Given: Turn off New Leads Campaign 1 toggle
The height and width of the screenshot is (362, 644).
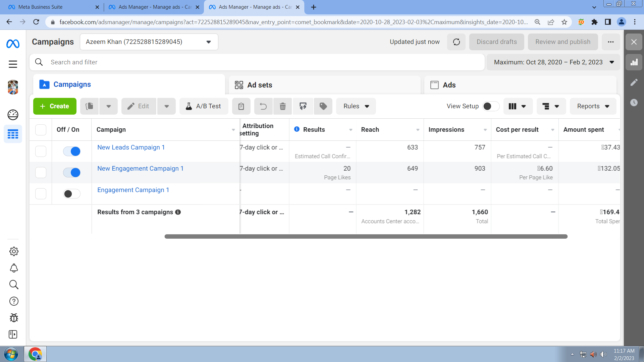Looking at the screenshot, I should tap(72, 152).
